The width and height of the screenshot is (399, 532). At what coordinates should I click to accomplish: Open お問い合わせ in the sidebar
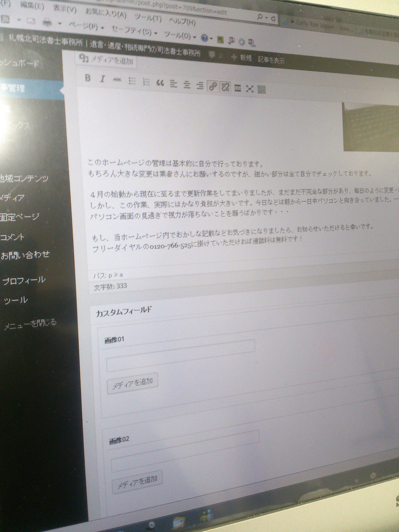[25, 255]
